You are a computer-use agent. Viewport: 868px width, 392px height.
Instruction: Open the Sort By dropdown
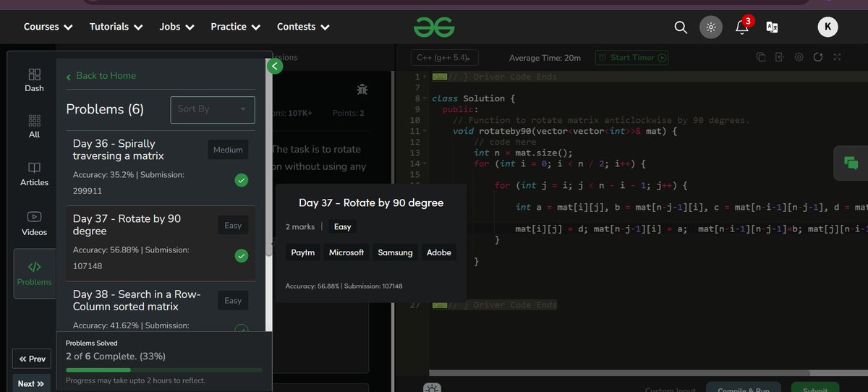[213, 109]
